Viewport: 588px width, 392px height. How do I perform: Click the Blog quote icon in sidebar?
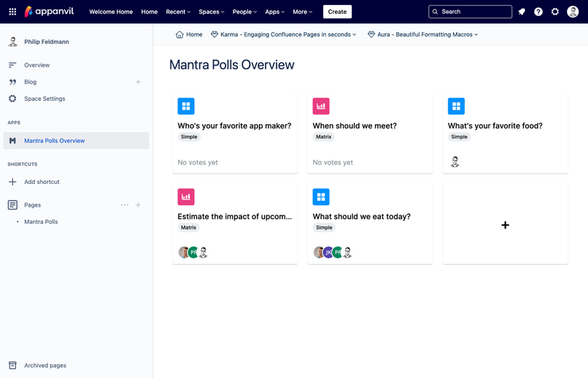tap(12, 82)
